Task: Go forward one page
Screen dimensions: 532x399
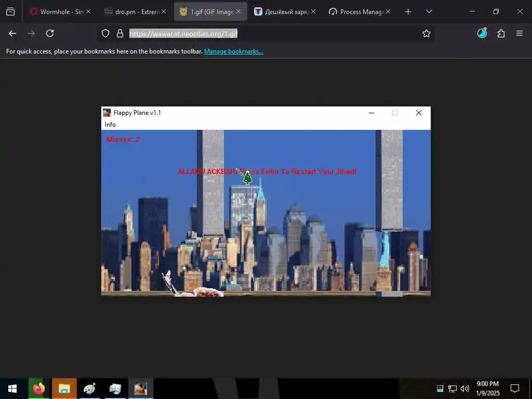Action: coord(31,33)
